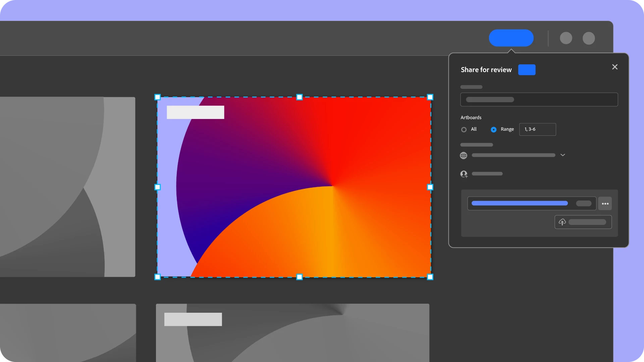Select the Range artboards radio button
Screen dimensions: 644x362
(493, 129)
